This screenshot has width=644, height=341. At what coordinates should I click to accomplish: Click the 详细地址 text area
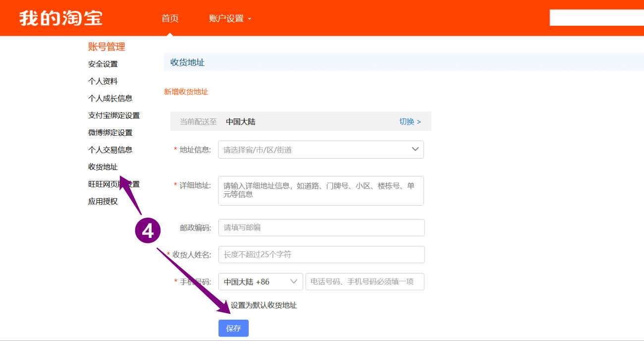[x=321, y=190]
